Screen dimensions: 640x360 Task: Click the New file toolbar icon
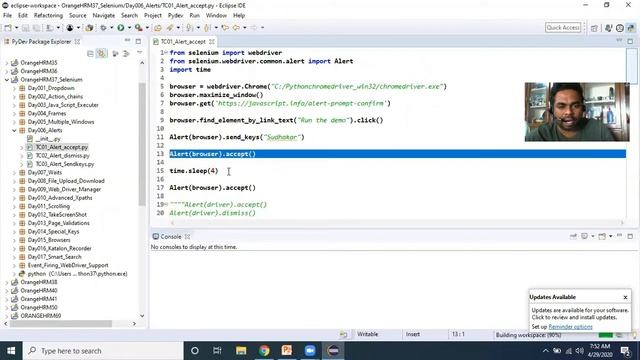(8, 28)
